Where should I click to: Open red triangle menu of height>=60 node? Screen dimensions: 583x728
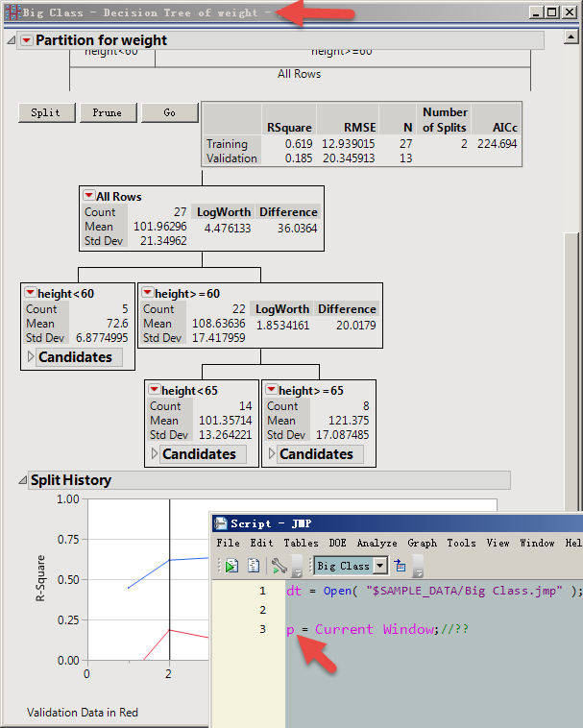pyautogui.click(x=147, y=293)
